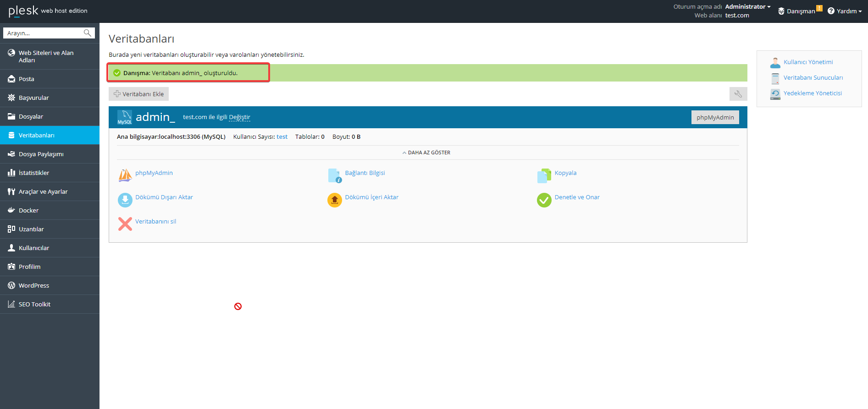Image resolution: width=868 pixels, height=409 pixels.
Task: Open the Veritabanı Sunucuları link
Action: [x=813, y=77]
